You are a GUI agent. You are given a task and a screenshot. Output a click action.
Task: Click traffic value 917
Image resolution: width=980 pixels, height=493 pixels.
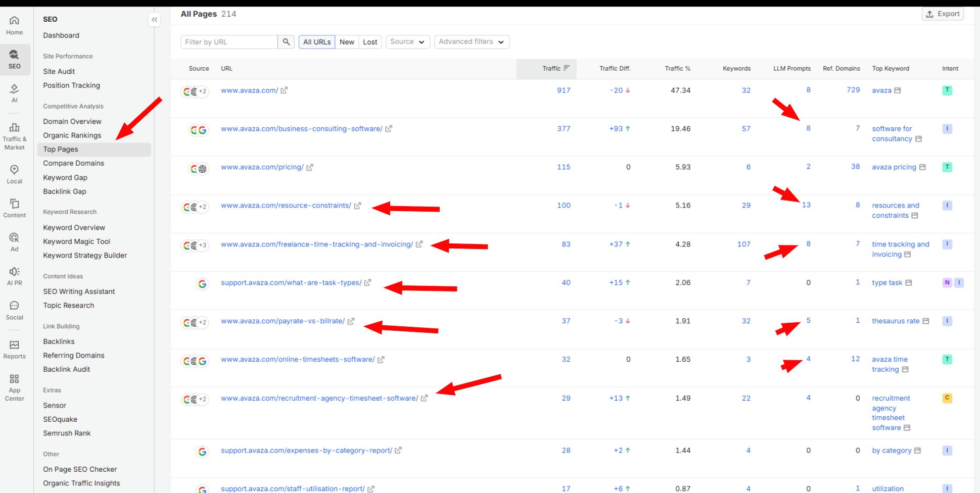[x=564, y=90]
